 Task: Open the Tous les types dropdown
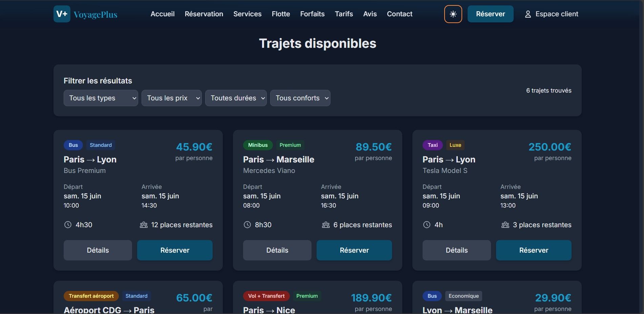coord(101,98)
